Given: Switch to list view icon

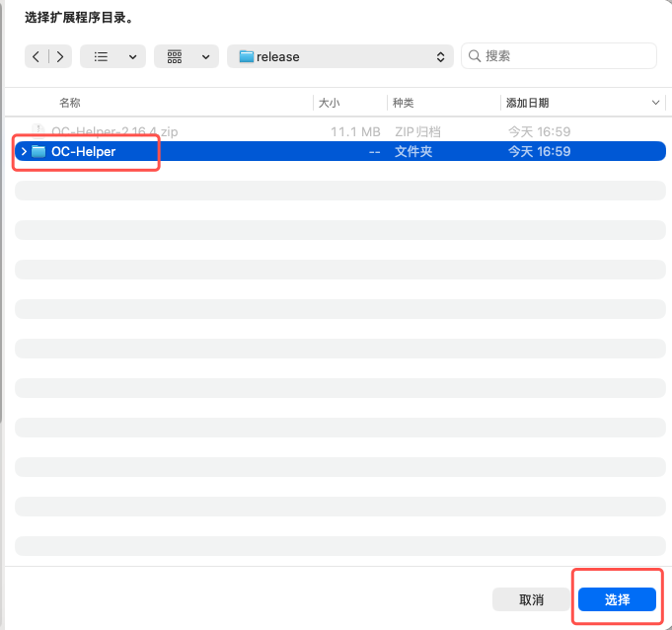Looking at the screenshot, I should click(x=101, y=56).
